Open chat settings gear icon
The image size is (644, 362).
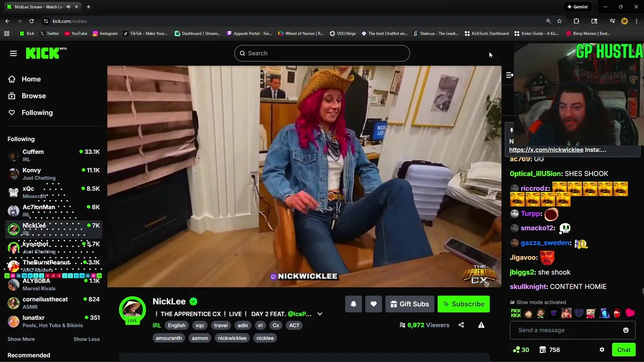pyautogui.click(x=602, y=350)
